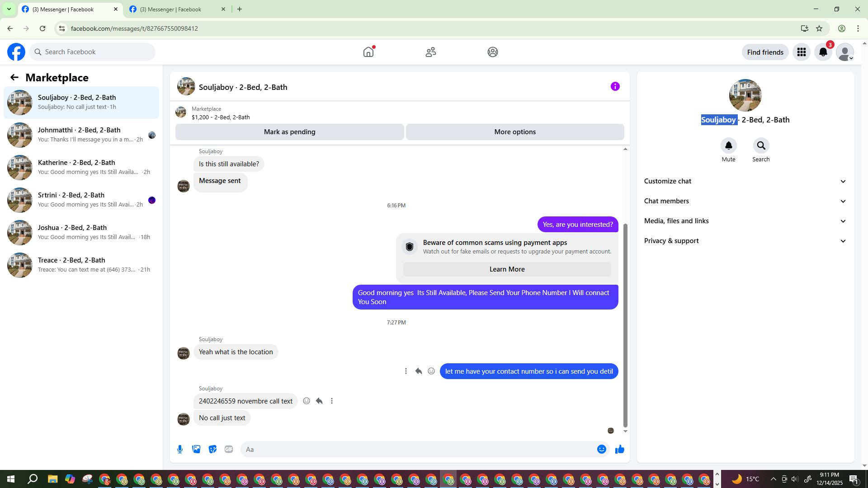This screenshot has width=868, height=488.
Task: Click the Mark as pending button
Action: click(x=289, y=132)
